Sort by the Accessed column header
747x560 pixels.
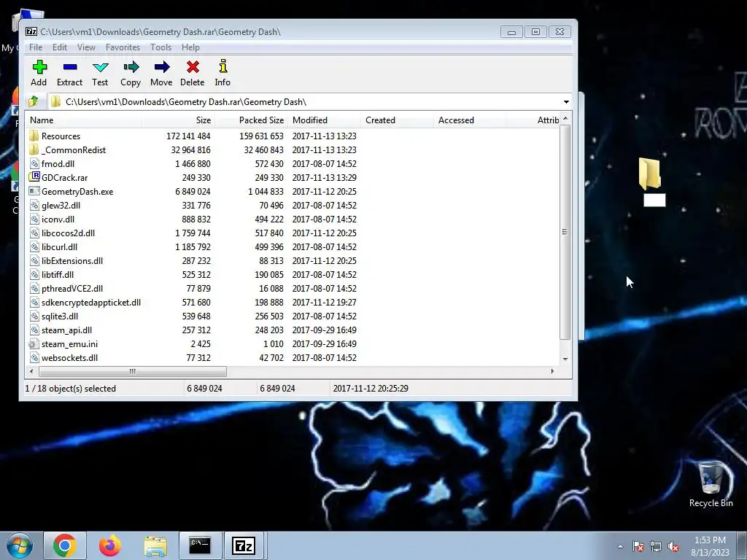click(470, 120)
